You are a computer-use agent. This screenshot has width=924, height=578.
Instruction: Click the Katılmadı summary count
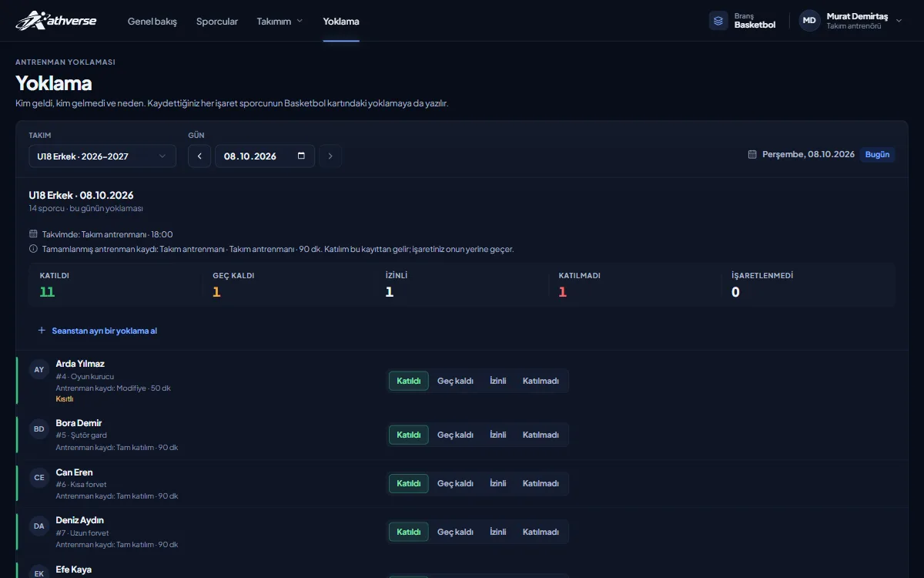click(563, 292)
